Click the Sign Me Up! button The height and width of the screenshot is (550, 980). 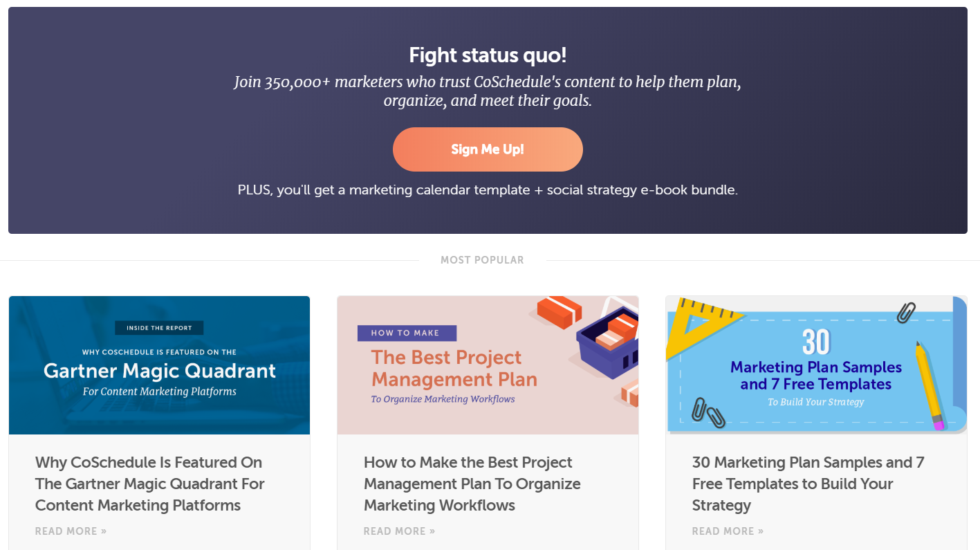(x=488, y=149)
